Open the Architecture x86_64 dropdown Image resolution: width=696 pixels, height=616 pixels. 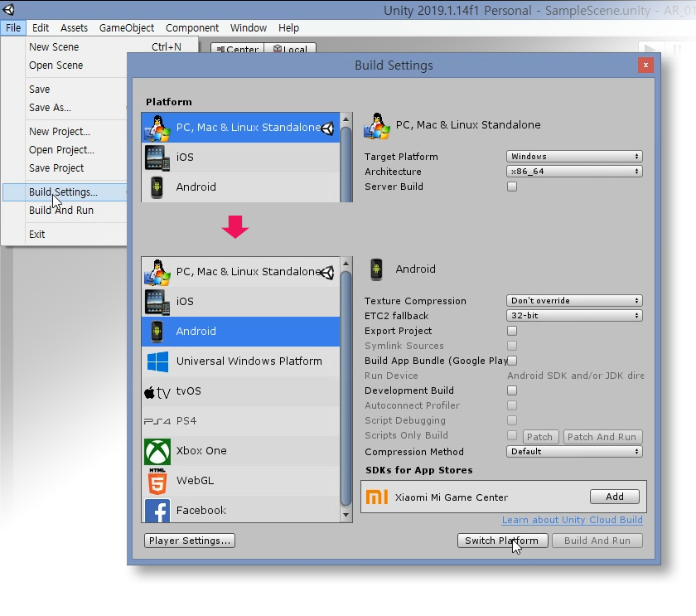[x=574, y=171]
